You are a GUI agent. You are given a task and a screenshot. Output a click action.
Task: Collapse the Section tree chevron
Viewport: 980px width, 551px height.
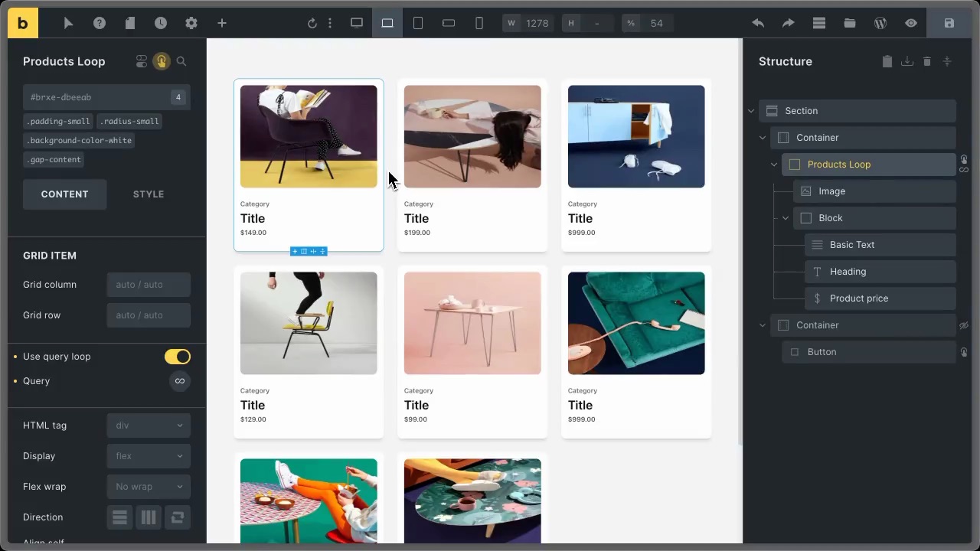(751, 111)
